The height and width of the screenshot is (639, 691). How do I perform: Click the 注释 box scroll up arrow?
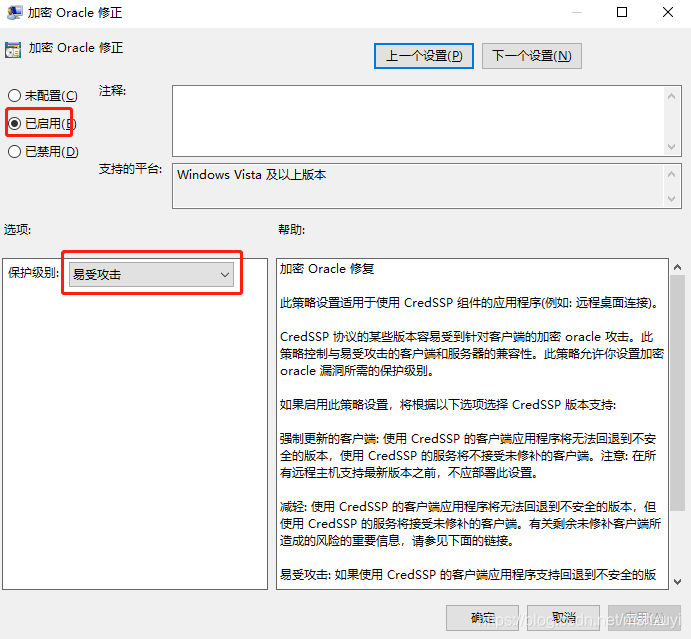672,96
